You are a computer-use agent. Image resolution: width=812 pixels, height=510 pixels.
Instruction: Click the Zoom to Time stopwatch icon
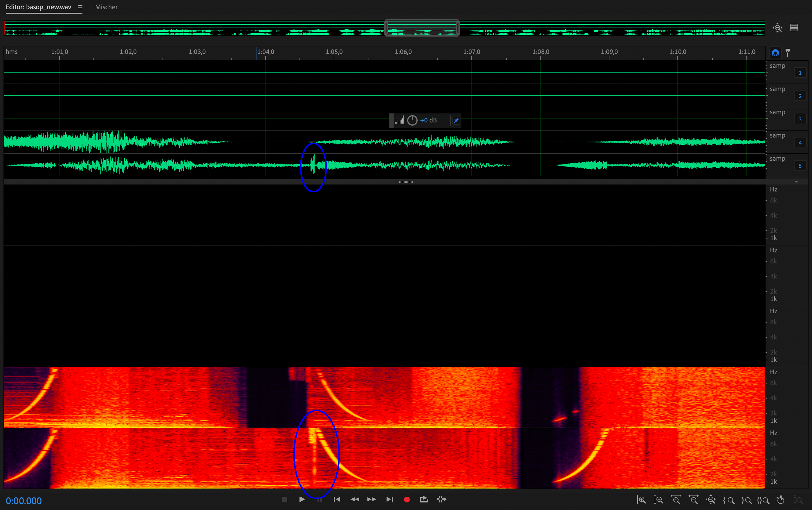pyautogui.click(x=780, y=500)
